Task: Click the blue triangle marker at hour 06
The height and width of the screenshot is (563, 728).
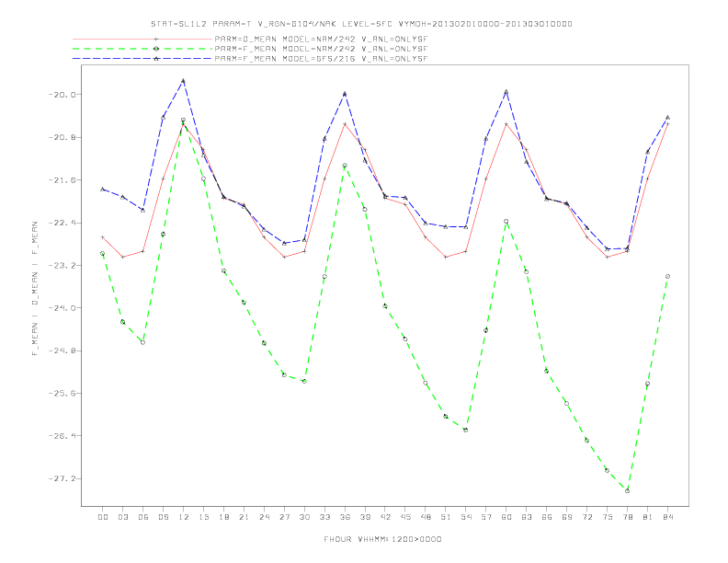Action: click(x=143, y=210)
